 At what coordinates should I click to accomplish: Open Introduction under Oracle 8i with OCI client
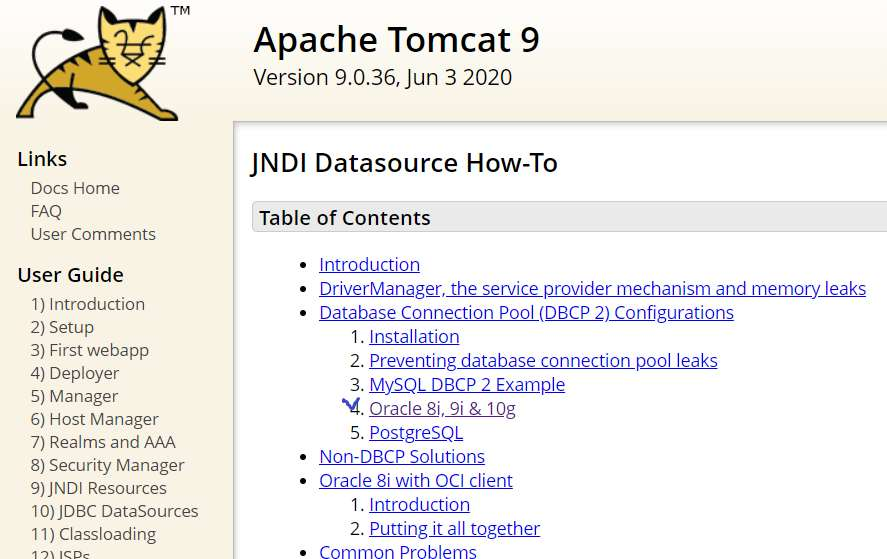(419, 505)
